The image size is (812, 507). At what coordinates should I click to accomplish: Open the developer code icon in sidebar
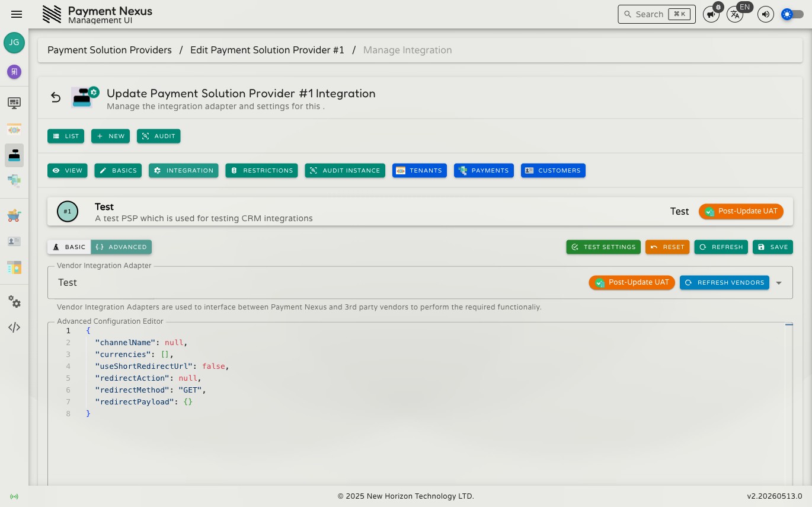[x=14, y=327]
